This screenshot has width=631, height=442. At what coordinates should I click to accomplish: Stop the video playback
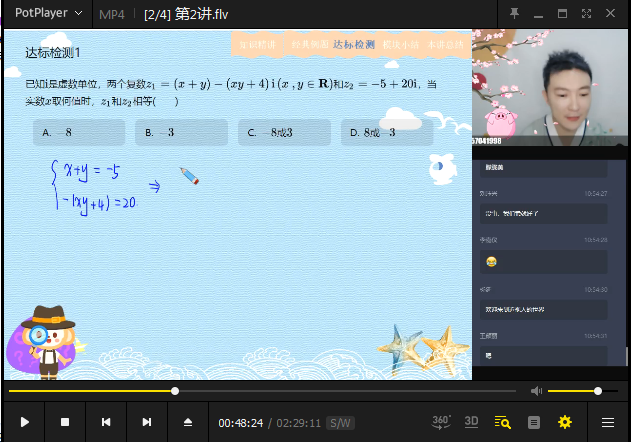click(x=65, y=422)
